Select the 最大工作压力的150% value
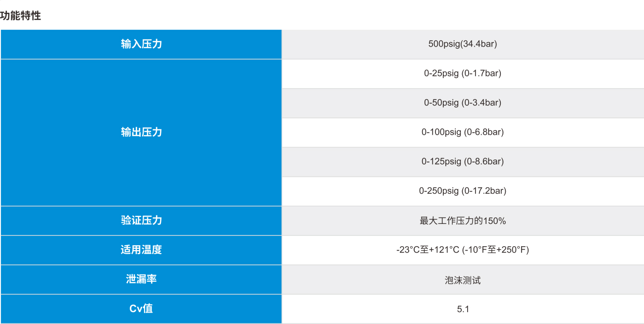The height and width of the screenshot is (324, 644). (x=463, y=220)
